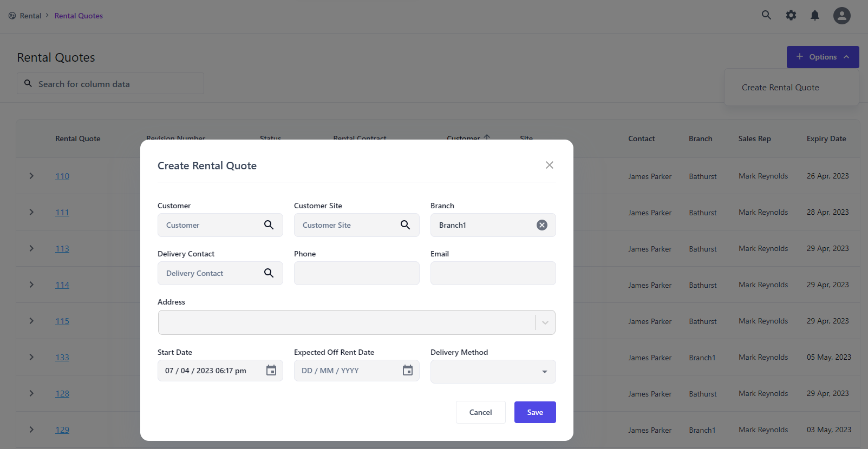Click the Customer field search icon

point(269,225)
